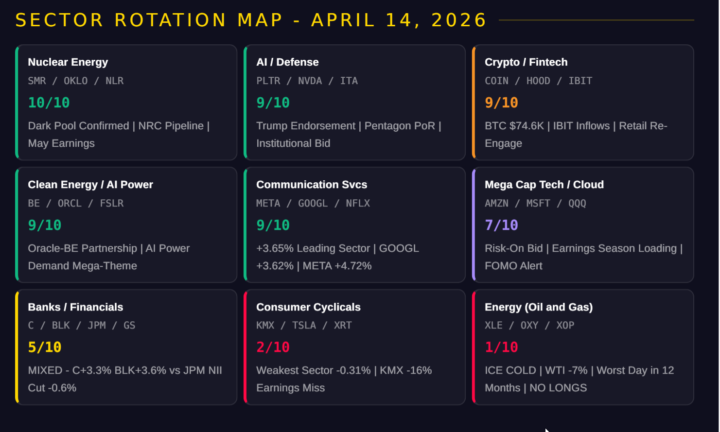Select the purple 7/10 score
Screen dimensions: 720x432
pos(501,225)
